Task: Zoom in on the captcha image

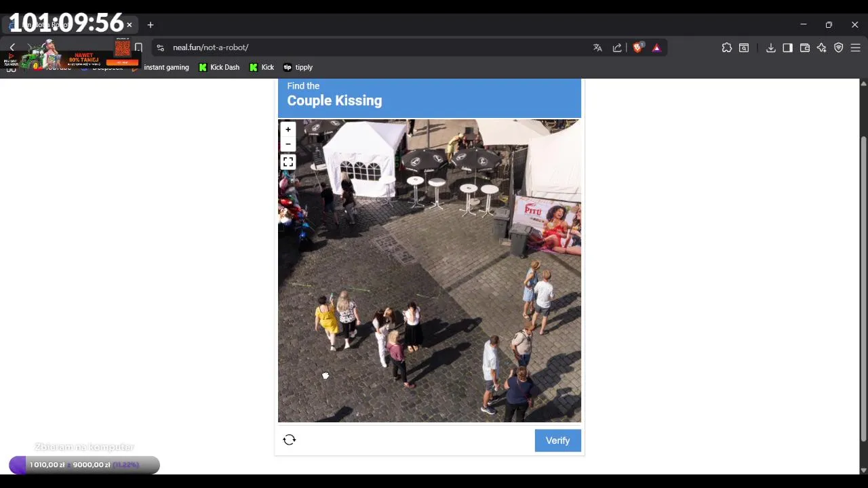Action: click(x=288, y=129)
